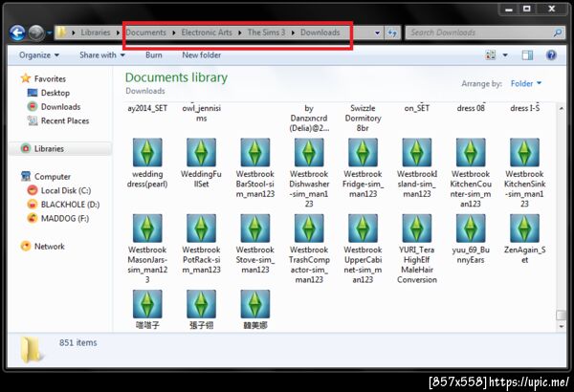Expand the arrow after Documents in path
The height and width of the screenshot is (392, 574).
click(x=174, y=33)
